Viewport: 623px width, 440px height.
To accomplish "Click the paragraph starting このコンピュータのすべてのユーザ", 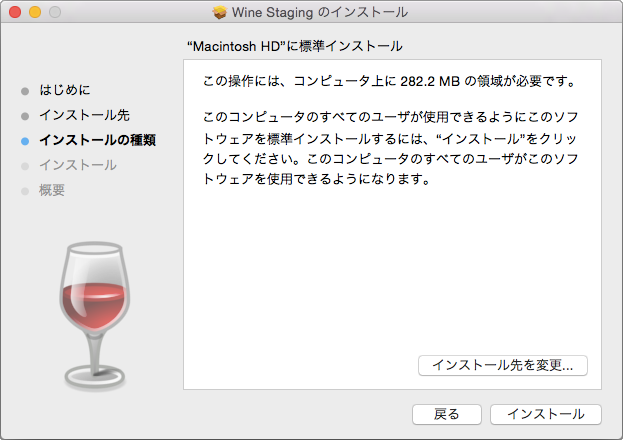I will coord(390,148).
